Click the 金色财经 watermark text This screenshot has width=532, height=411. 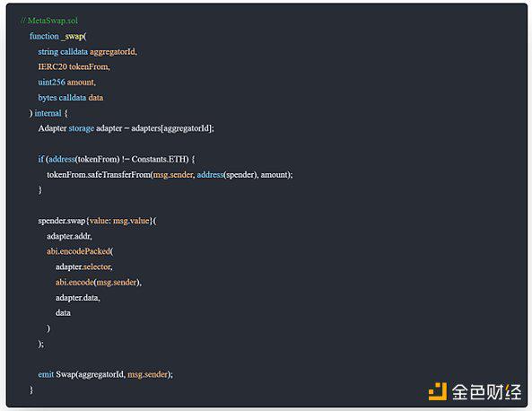pyautogui.click(x=486, y=392)
